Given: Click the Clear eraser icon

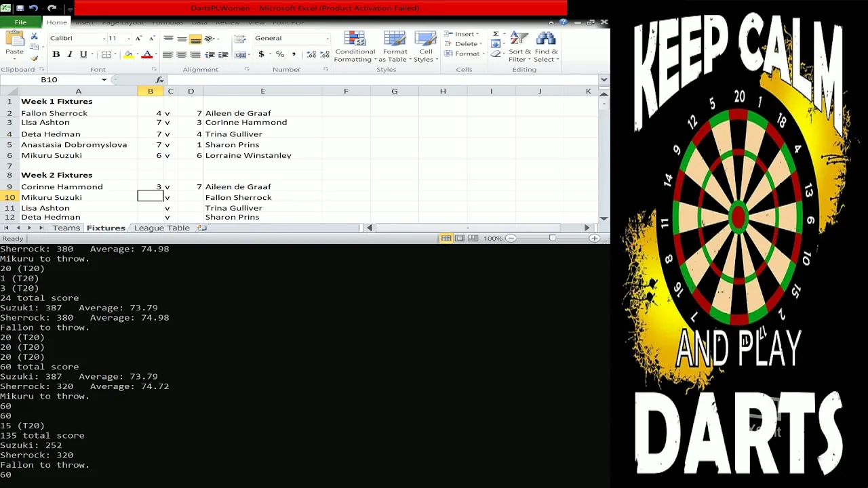Looking at the screenshot, I should (x=496, y=54).
